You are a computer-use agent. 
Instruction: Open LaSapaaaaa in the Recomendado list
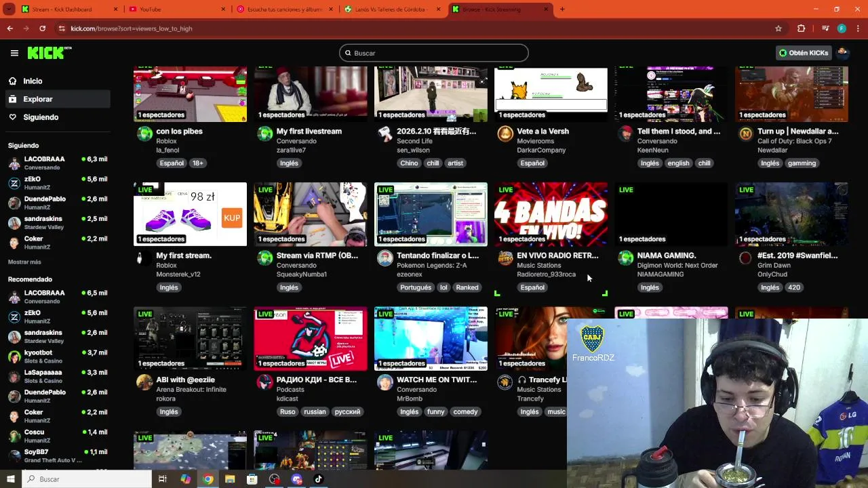[58, 376]
